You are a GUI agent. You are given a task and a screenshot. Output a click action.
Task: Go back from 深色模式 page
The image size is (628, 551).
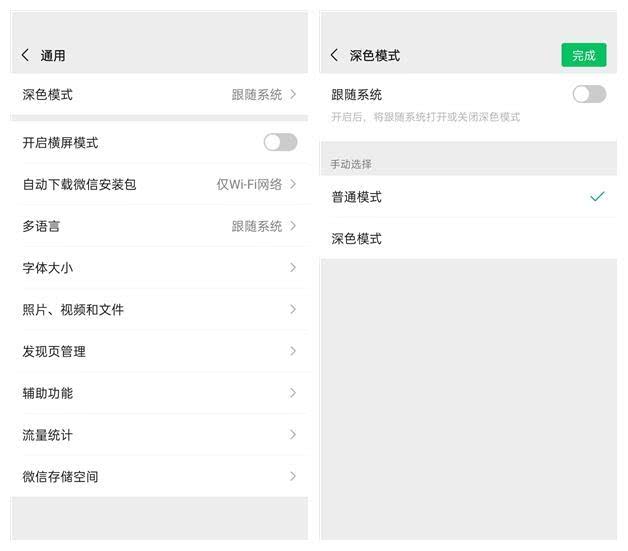click(x=334, y=55)
